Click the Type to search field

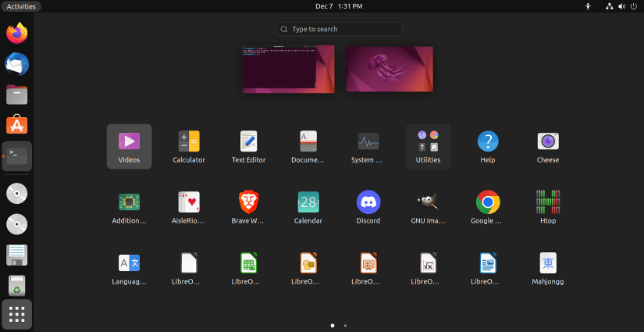coord(339,29)
